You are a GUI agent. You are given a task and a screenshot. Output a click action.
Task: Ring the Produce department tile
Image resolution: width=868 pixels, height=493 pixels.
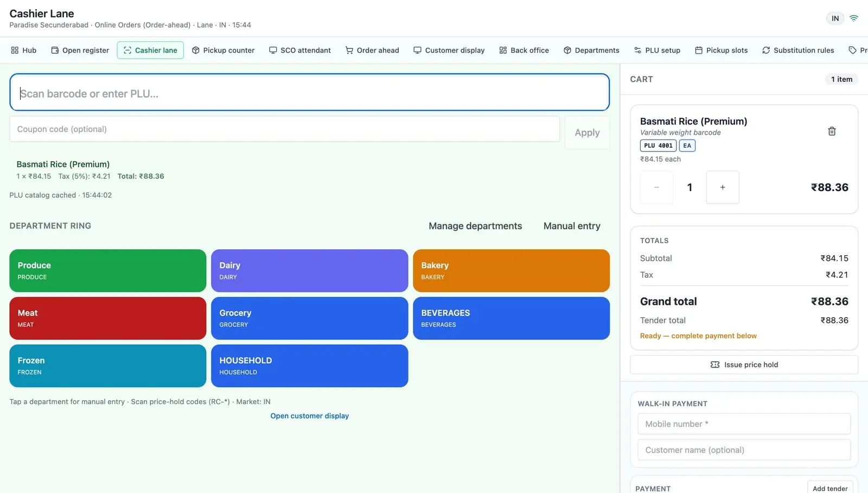pyautogui.click(x=108, y=271)
